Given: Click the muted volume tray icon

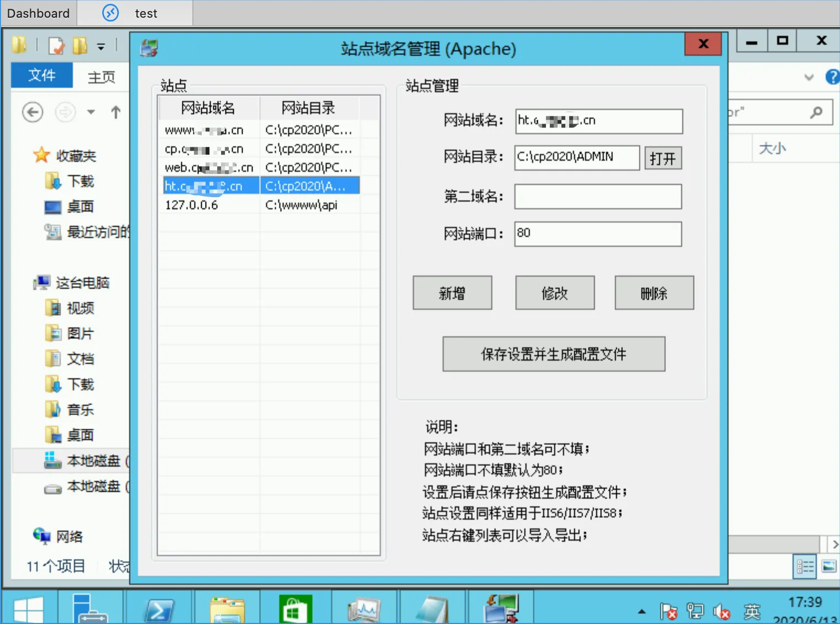Looking at the screenshot, I should tap(722, 611).
